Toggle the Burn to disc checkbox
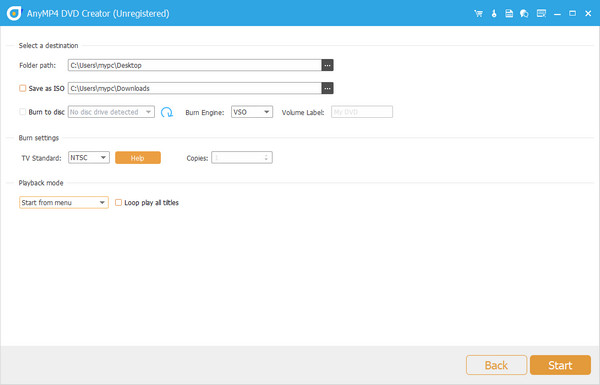The width and height of the screenshot is (600, 385). point(23,112)
